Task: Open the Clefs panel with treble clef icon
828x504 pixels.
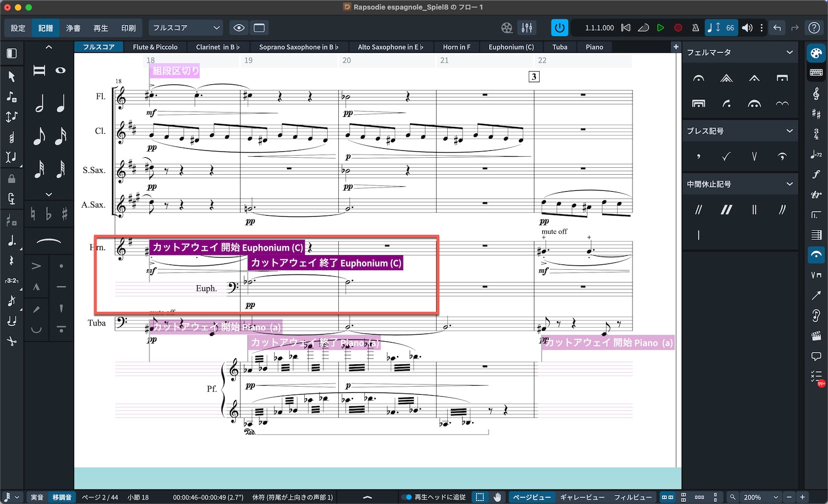Action: tap(816, 94)
